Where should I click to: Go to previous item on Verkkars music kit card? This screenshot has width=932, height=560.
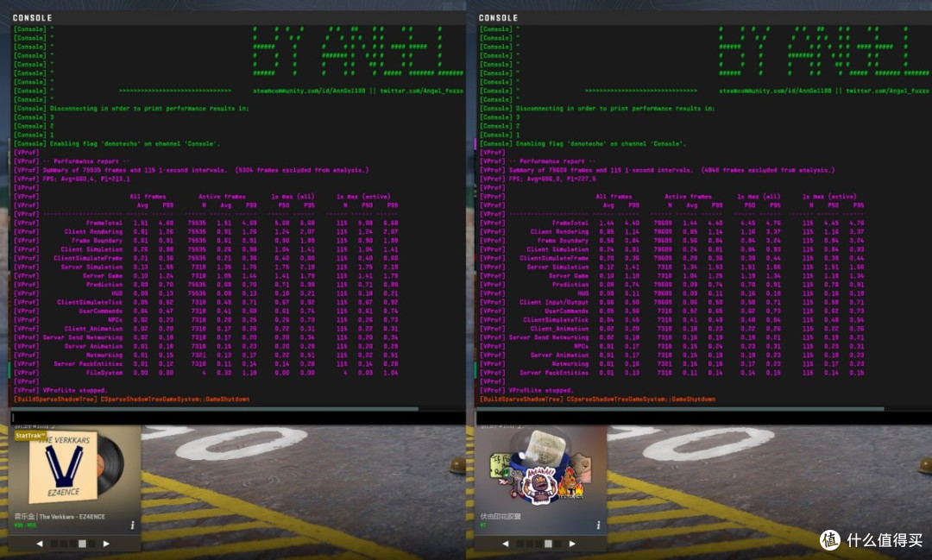39,544
